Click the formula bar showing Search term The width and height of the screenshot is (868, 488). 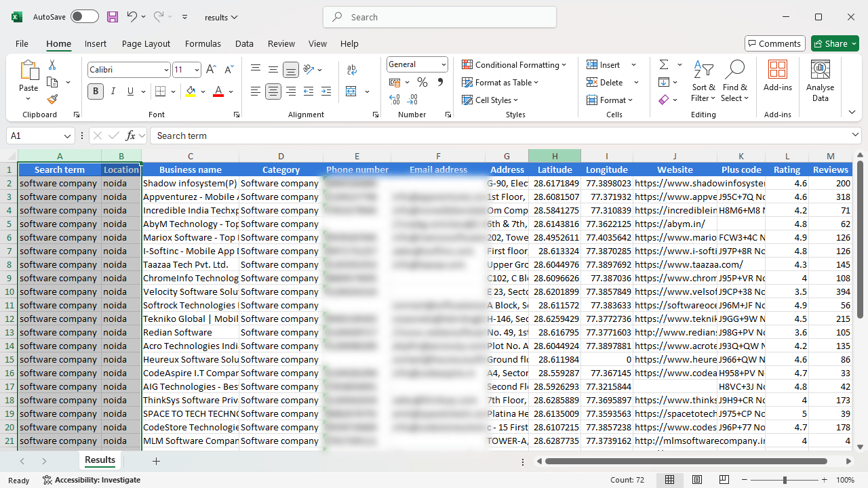click(x=505, y=136)
